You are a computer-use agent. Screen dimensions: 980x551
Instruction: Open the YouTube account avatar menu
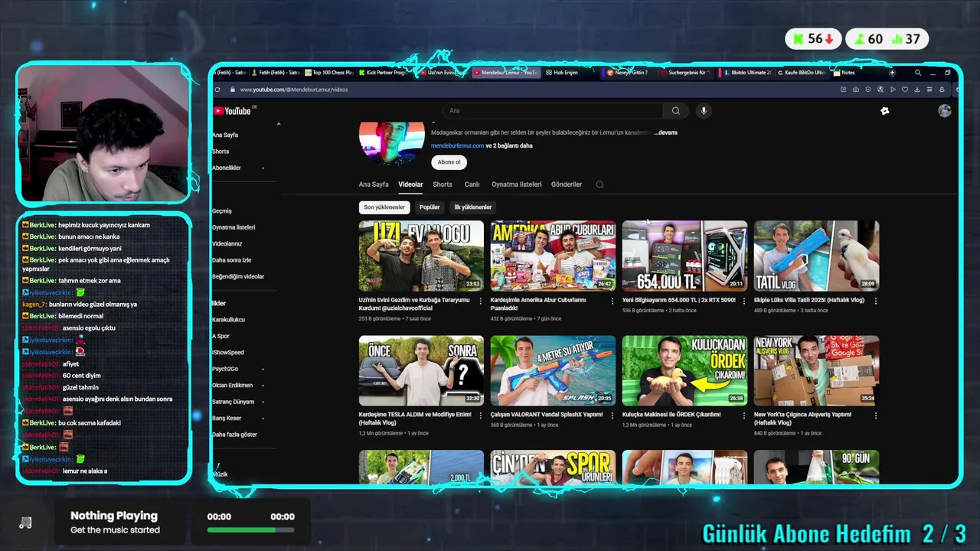coord(945,111)
